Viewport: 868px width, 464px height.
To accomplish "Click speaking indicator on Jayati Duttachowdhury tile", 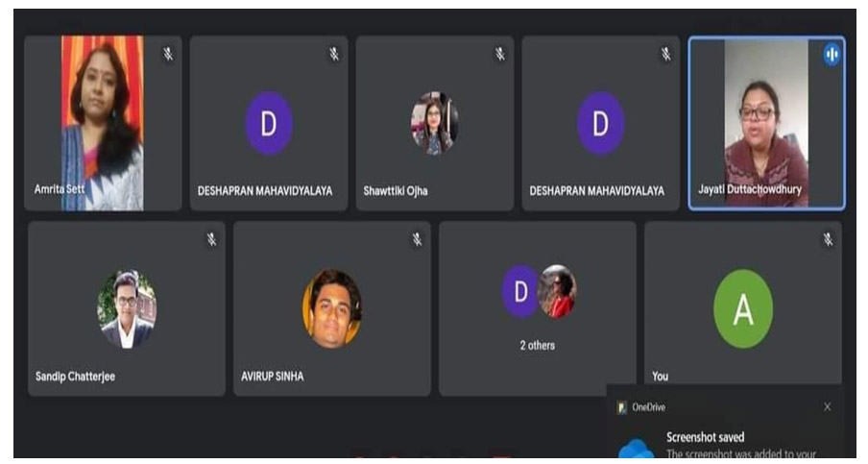I will (x=832, y=54).
